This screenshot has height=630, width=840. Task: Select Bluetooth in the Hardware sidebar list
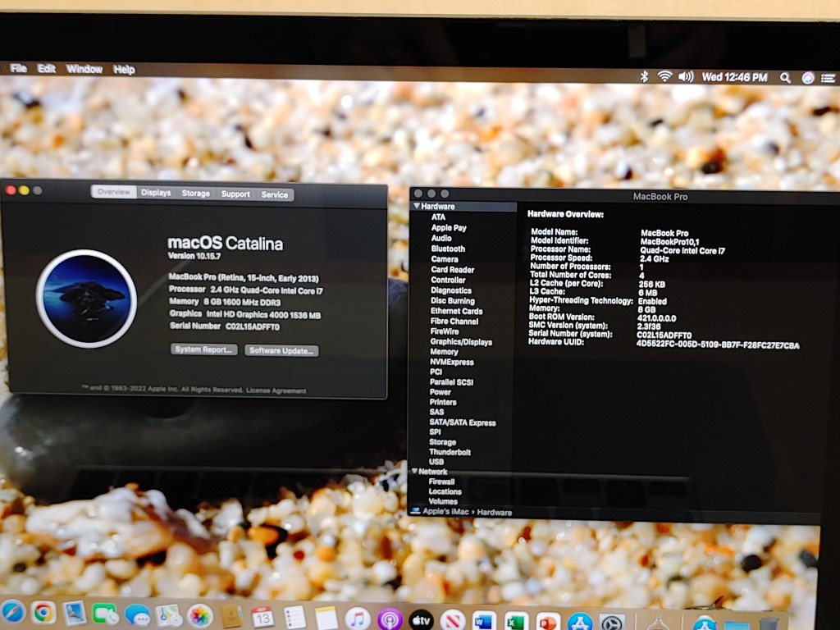(x=448, y=249)
